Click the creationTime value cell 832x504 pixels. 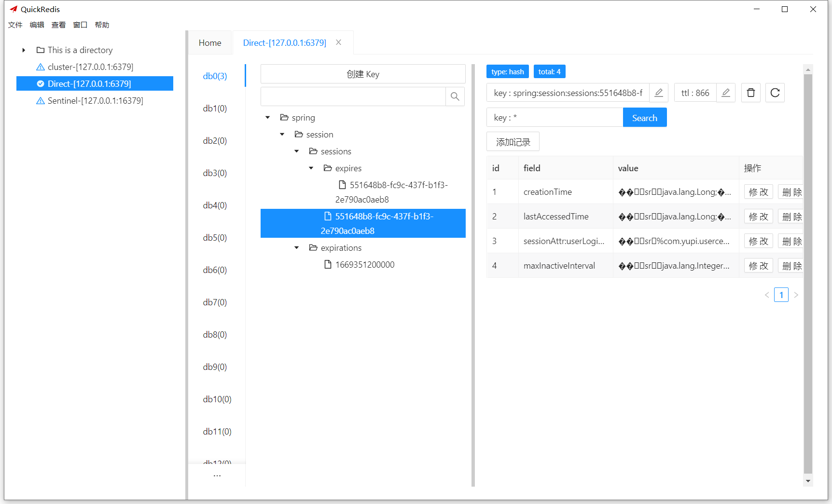click(675, 192)
